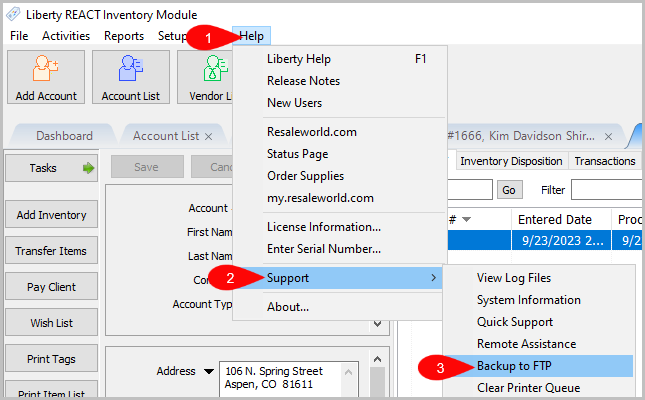The image size is (645, 400).
Task: Select Status Page menu item
Action: coord(340,154)
